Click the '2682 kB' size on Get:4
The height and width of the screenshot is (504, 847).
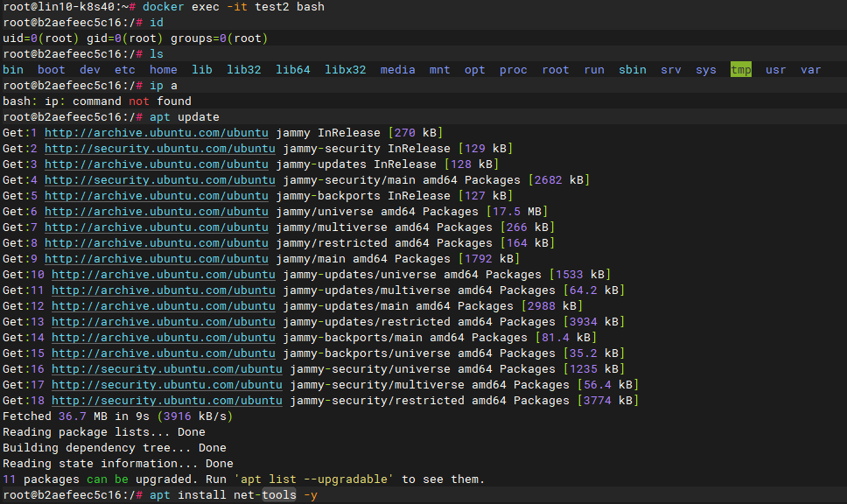click(x=558, y=180)
